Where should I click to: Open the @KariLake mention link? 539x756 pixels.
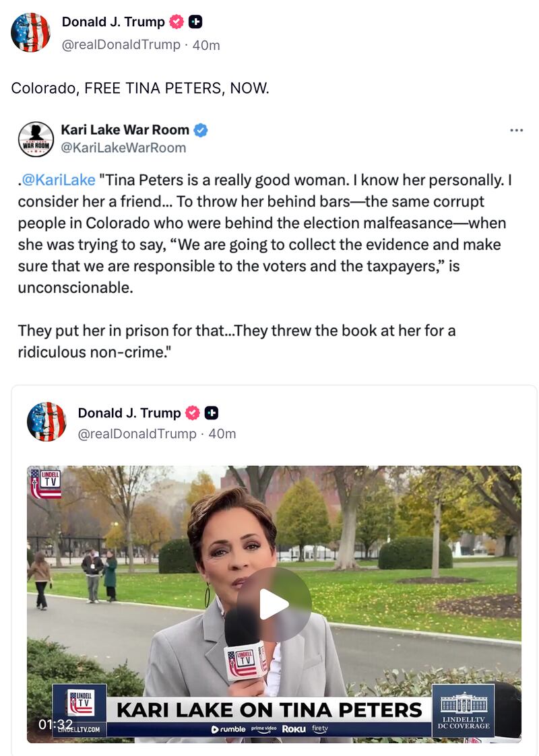[x=59, y=180]
